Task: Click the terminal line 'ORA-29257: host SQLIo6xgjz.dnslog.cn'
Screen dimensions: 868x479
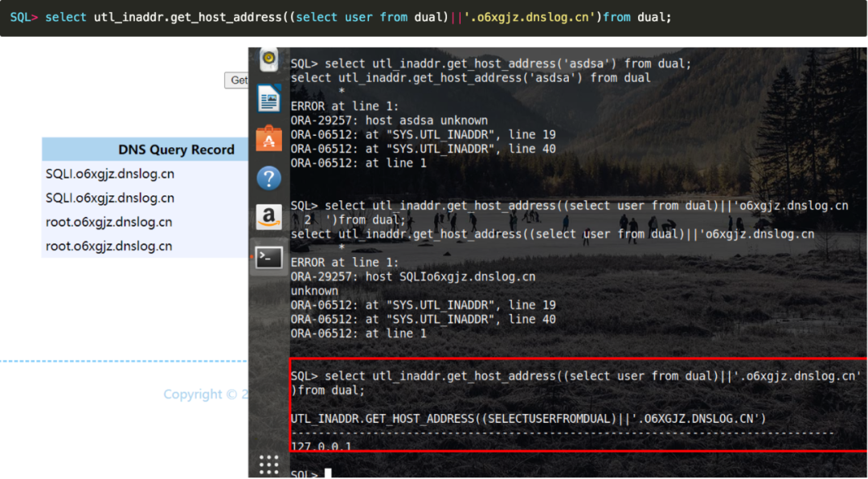Action: tap(413, 277)
